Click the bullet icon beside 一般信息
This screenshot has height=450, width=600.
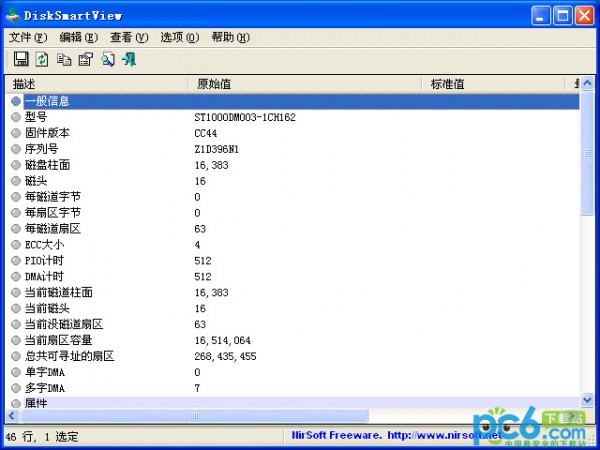tap(16, 101)
